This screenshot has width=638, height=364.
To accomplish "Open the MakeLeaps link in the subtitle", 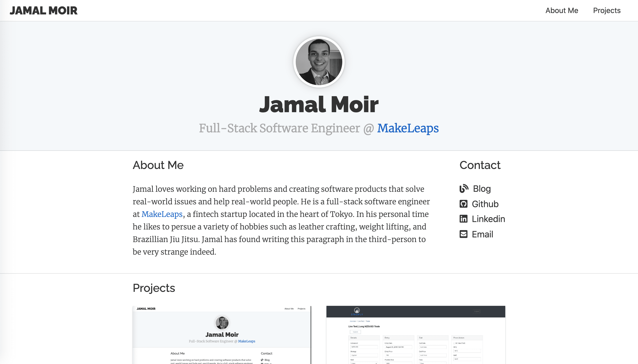I will click(408, 128).
